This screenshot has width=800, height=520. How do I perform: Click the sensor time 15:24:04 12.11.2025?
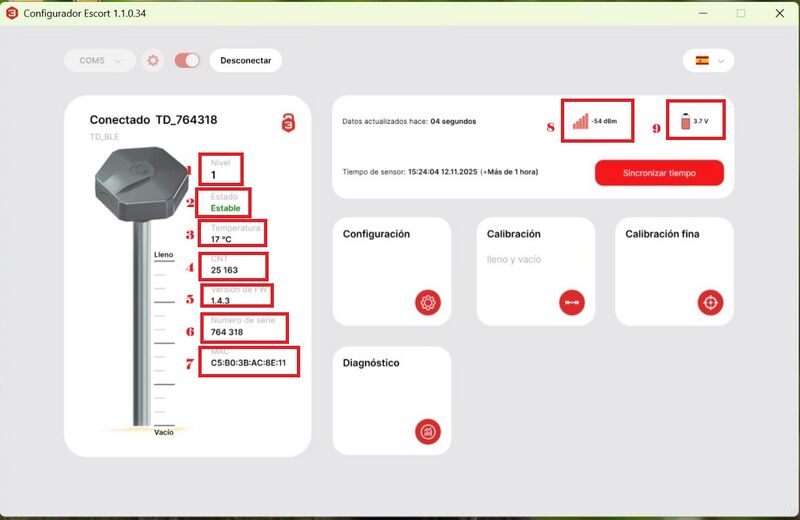[x=442, y=172]
